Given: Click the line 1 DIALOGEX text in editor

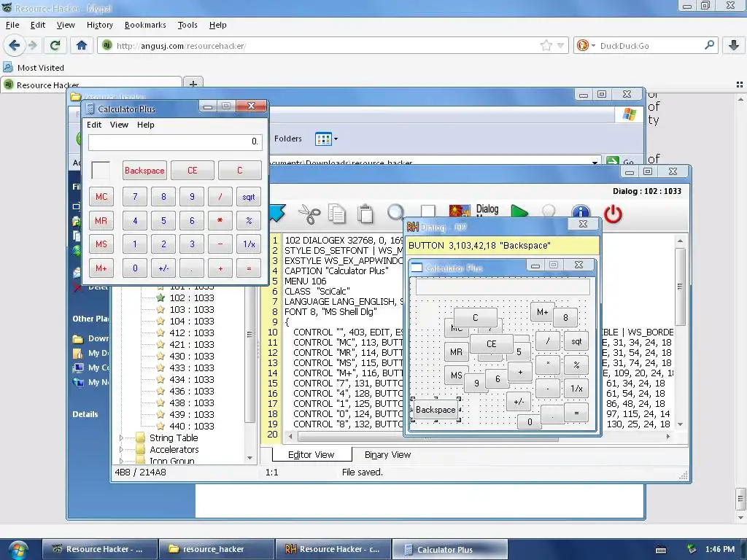Looking at the screenshot, I should 344,241.
